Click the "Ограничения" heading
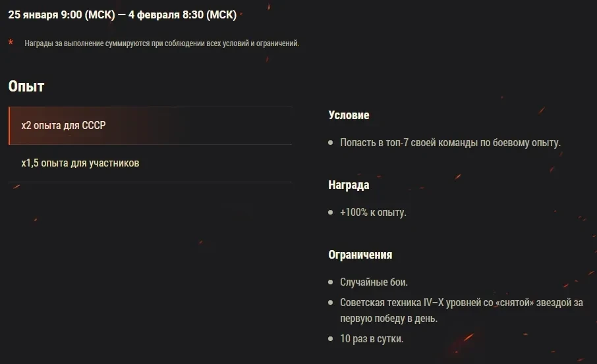 click(x=360, y=255)
